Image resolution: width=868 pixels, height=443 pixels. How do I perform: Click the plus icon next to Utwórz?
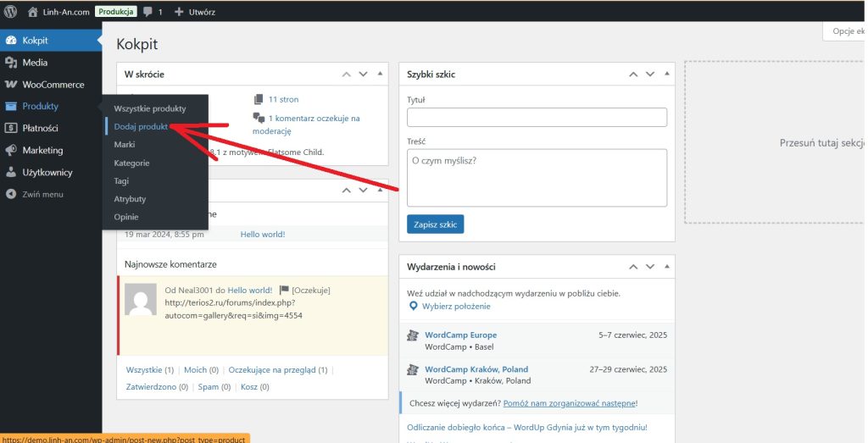179,12
